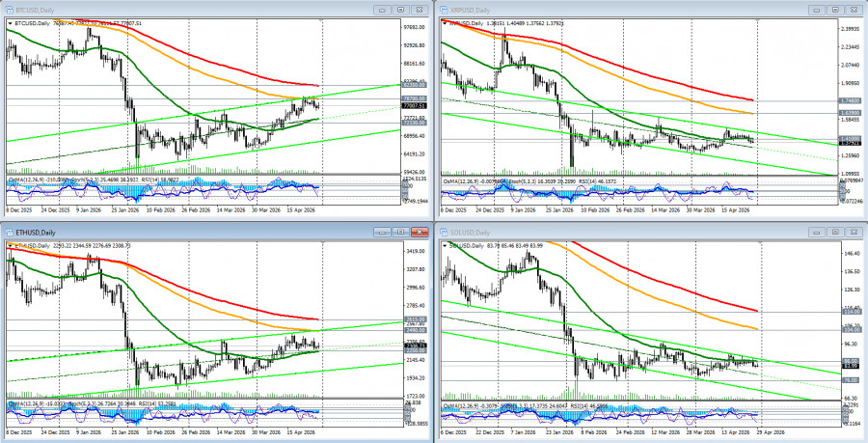Viewport: 868px width, 443px height.
Task: Restore the XRPUSD chart window
Action: [836, 10]
